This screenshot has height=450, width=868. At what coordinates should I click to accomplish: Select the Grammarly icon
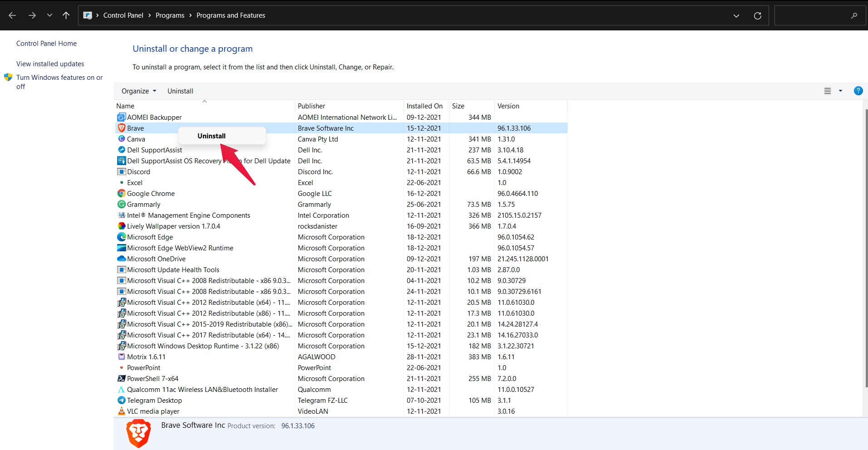pyautogui.click(x=121, y=205)
